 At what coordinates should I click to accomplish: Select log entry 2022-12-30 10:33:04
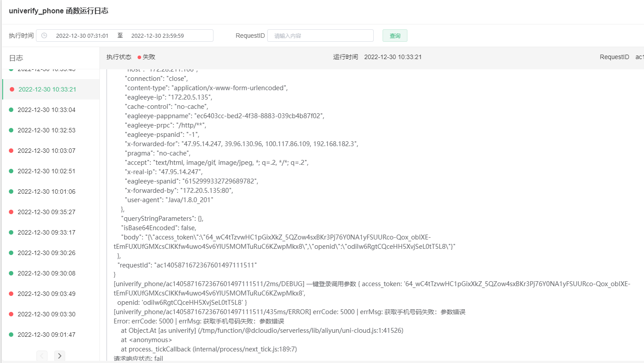click(47, 110)
